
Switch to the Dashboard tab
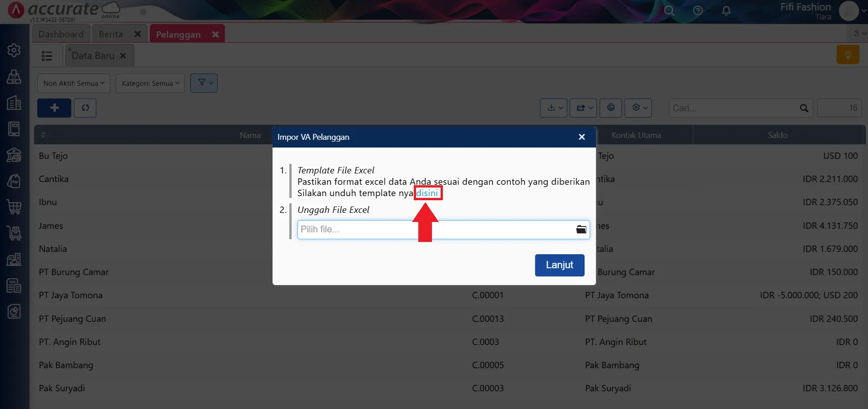click(61, 34)
